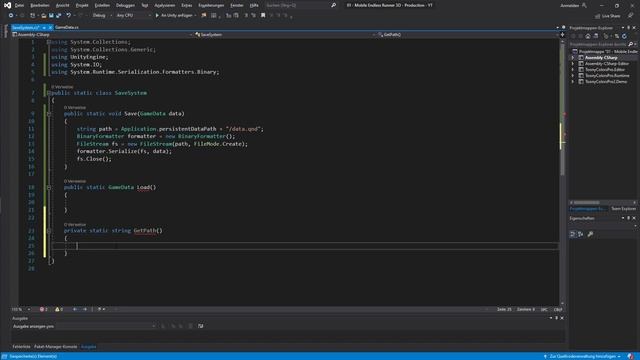Click the Visual Studio logo icon
The image size is (640, 360).
pos(7,5)
